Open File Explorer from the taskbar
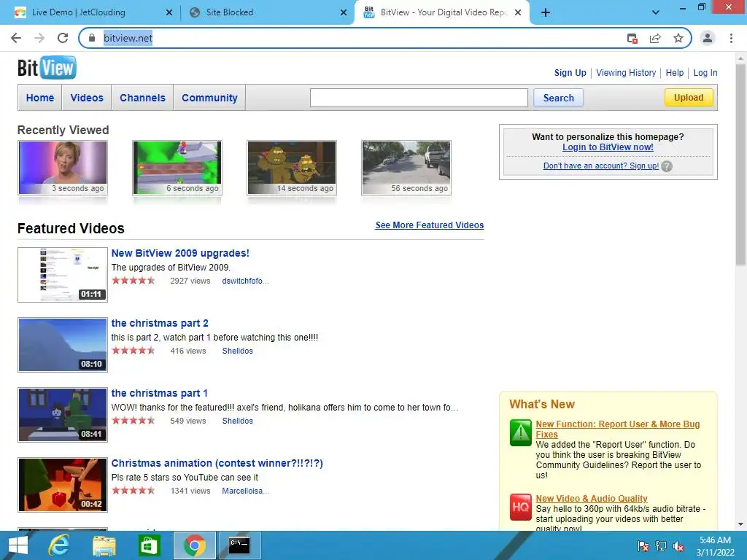Screen dimensions: 747x560 [x=104, y=545]
